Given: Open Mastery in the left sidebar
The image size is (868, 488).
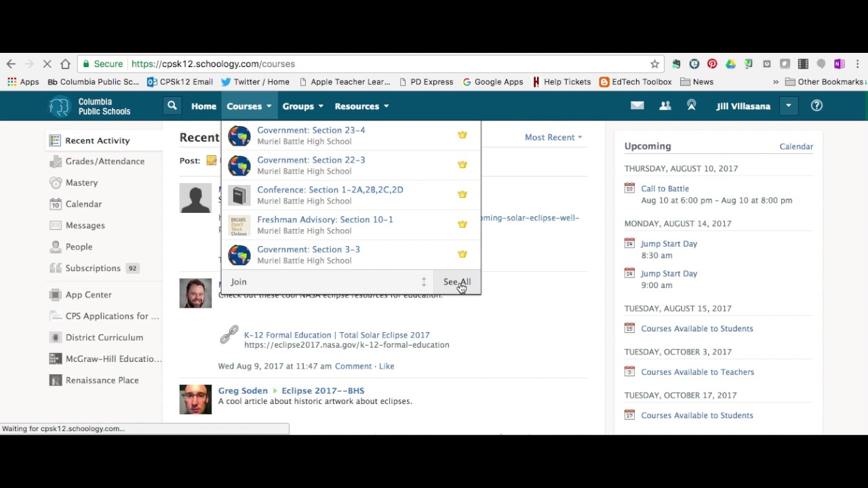Looking at the screenshot, I should click(74, 183).
